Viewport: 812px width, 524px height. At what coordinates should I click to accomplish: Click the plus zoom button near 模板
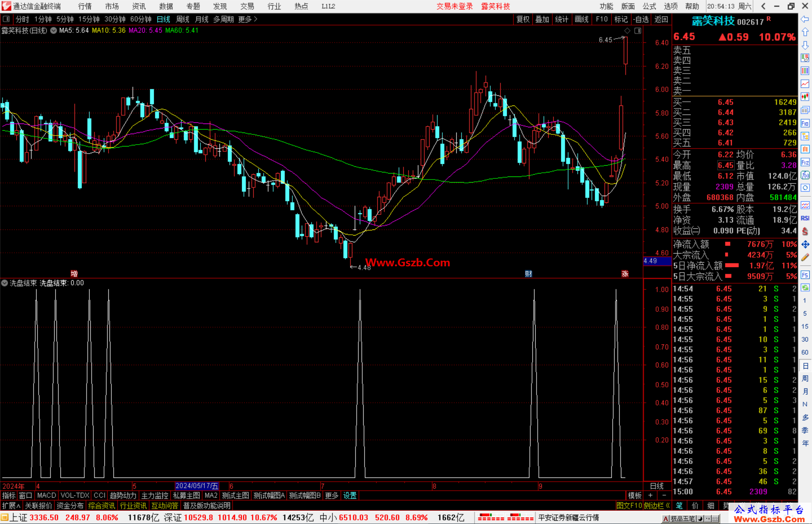tap(650, 495)
